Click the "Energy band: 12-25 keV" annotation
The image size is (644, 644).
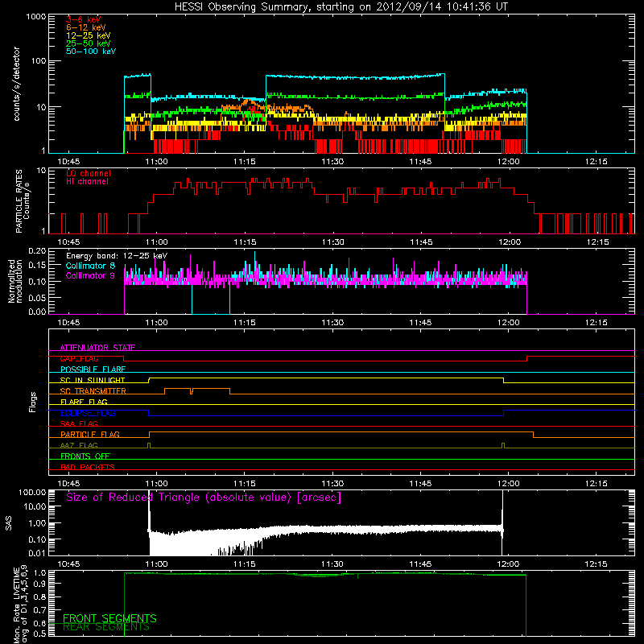117,256
